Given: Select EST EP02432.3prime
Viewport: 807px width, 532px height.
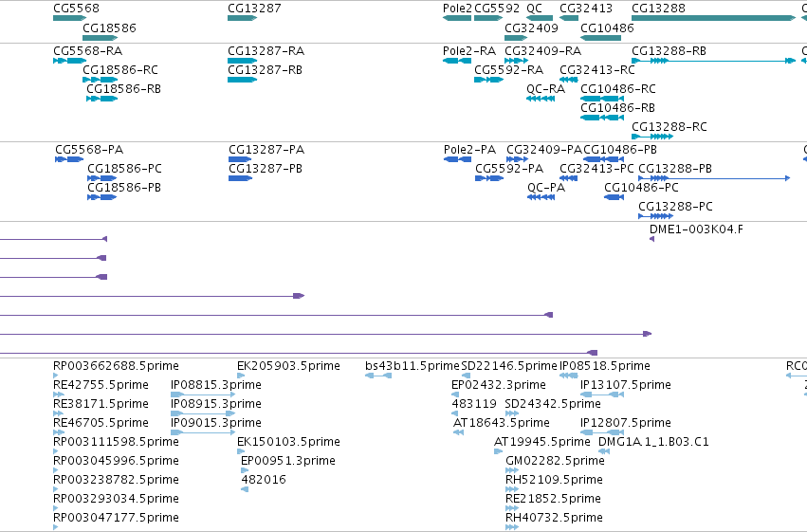Looking at the screenshot, I should (x=498, y=385).
